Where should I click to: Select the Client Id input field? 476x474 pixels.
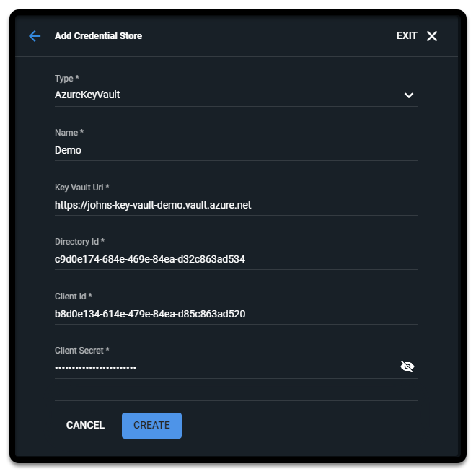pyautogui.click(x=216, y=314)
